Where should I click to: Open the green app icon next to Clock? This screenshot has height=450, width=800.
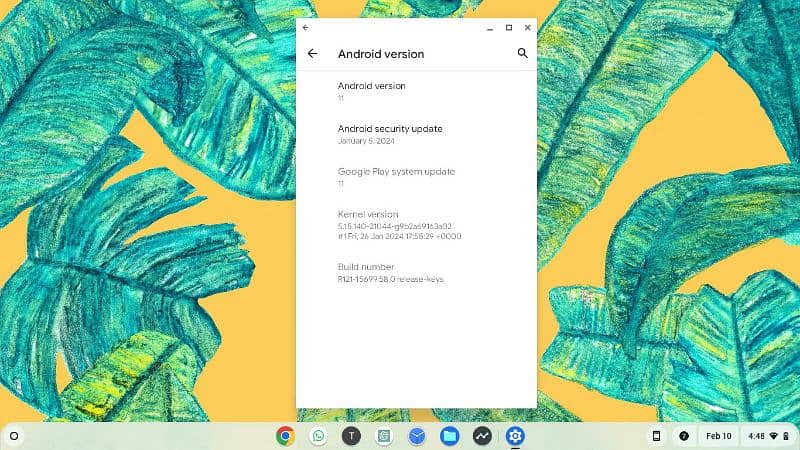pyautogui.click(x=384, y=436)
